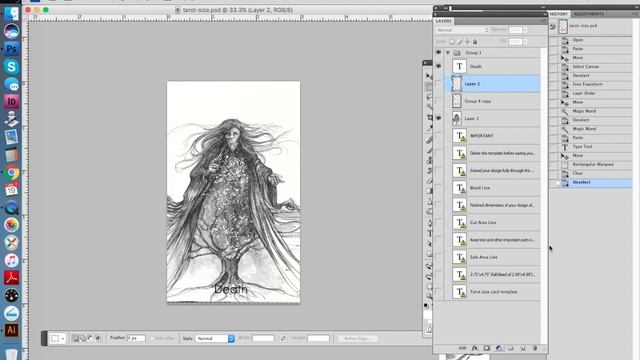
Task: Click the Feather input field
Action: pyautogui.click(x=136, y=338)
